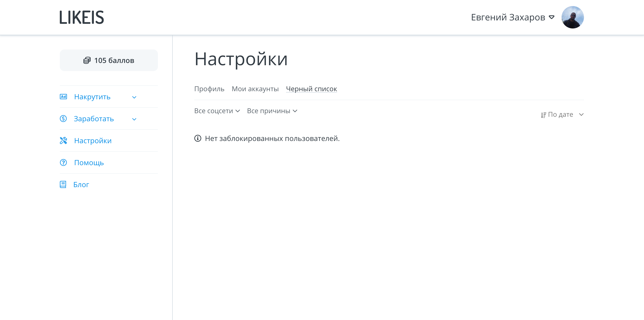Click the user avatar photo
Screen dimensions: 644x320
coord(573,17)
